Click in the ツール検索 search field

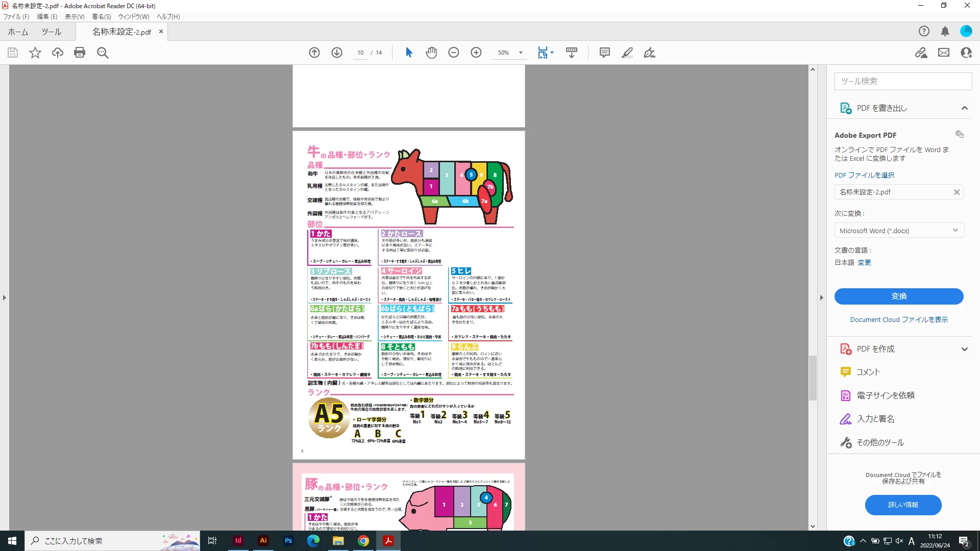coord(902,81)
